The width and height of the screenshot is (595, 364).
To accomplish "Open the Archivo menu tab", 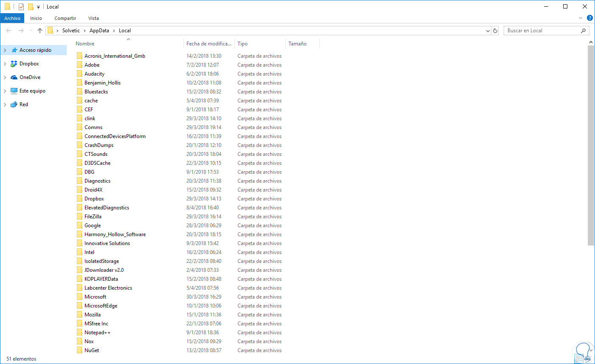I will [x=12, y=18].
